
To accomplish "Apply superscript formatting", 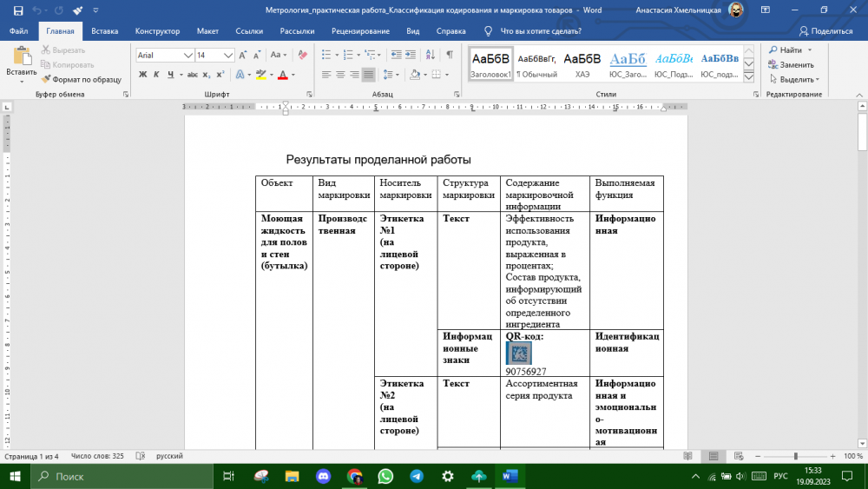I will 221,75.
